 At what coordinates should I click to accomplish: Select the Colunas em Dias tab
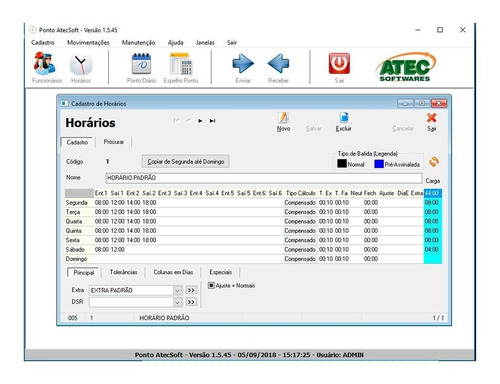[x=173, y=272]
